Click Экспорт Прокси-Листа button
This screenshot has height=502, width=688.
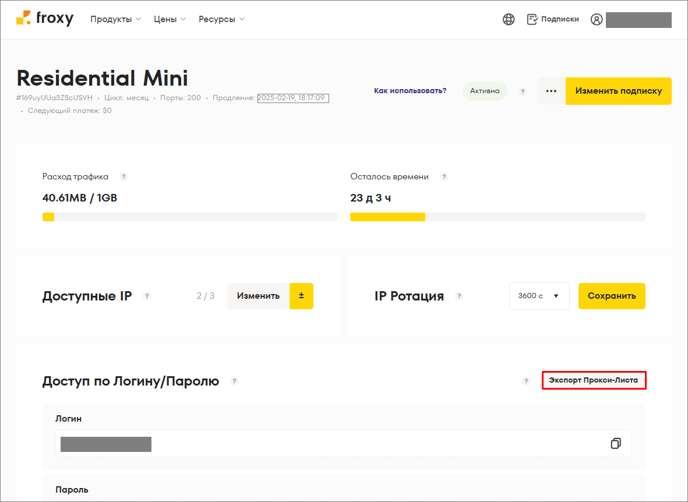point(594,380)
